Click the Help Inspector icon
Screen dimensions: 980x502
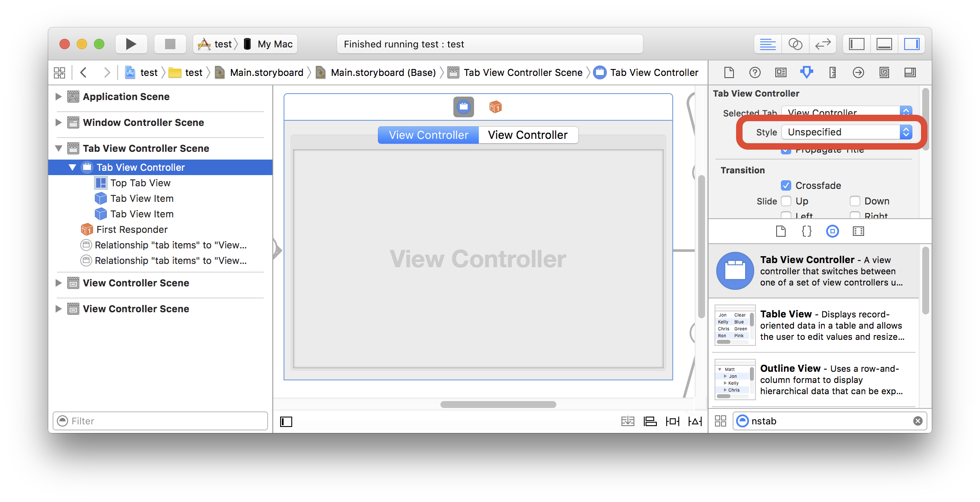click(x=754, y=72)
